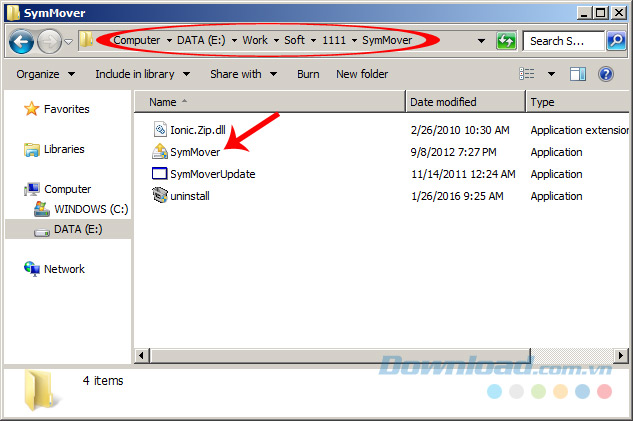The height and width of the screenshot is (421, 633).
Task: Expand the arrow after DATA (E:) breadcrumb
Action: tap(234, 40)
